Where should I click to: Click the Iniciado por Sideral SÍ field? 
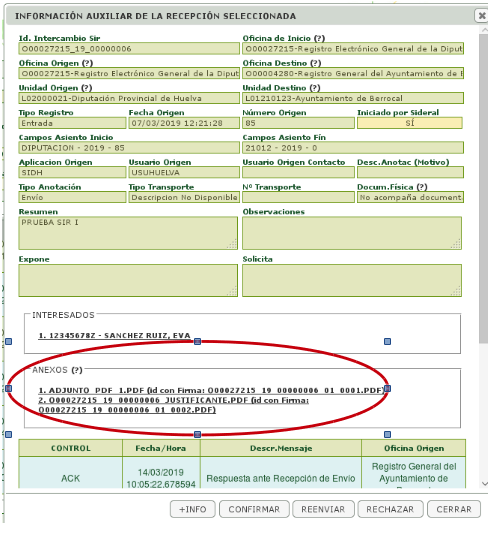pyautogui.click(x=410, y=123)
